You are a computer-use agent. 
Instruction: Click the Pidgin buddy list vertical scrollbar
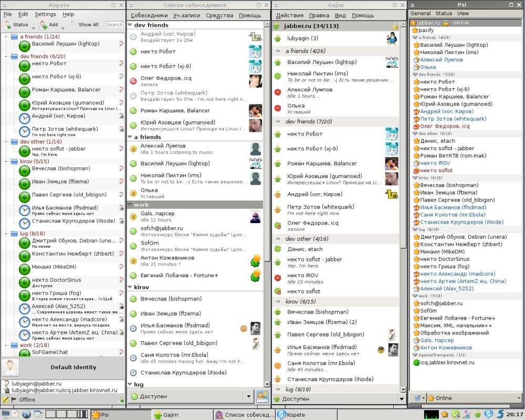pyautogui.click(x=267, y=204)
